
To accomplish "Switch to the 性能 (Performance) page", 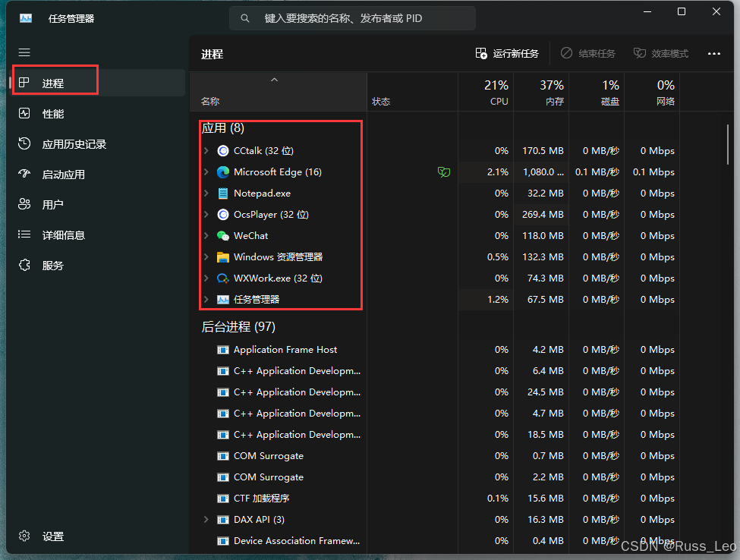I will pos(98,114).
